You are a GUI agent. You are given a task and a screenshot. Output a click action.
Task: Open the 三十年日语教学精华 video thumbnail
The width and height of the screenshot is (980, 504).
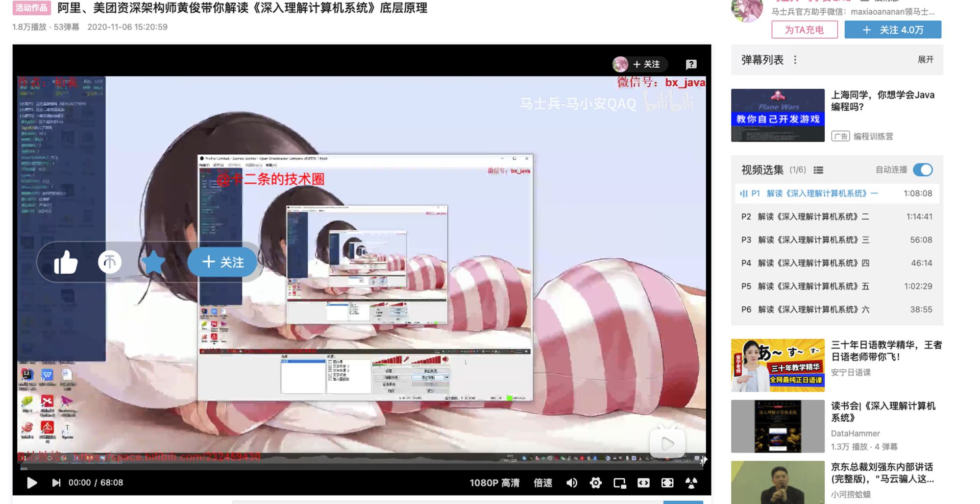click(778, 365)
